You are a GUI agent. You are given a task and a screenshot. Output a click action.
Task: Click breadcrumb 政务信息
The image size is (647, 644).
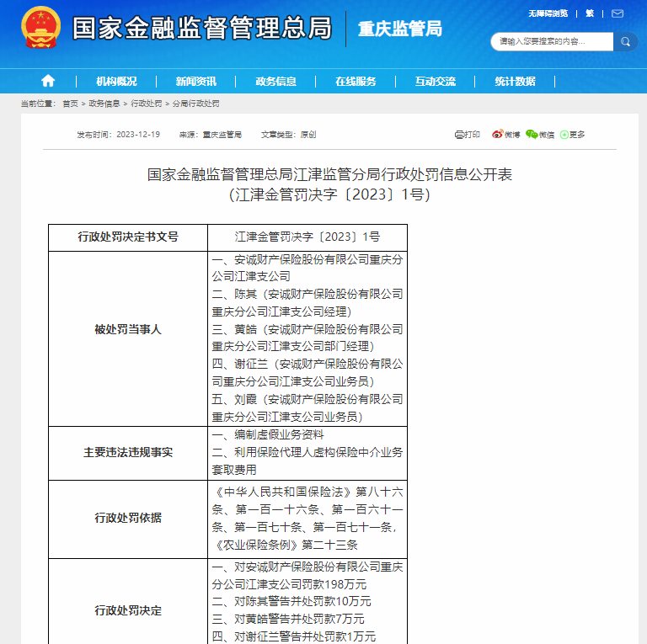[104, 104]
